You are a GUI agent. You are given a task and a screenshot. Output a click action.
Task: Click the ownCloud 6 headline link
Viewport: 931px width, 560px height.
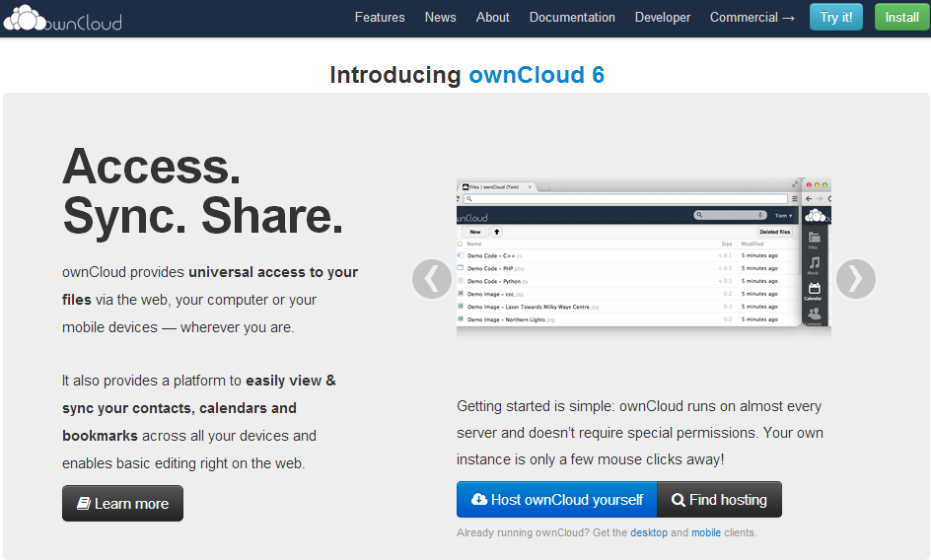(537, 75)
